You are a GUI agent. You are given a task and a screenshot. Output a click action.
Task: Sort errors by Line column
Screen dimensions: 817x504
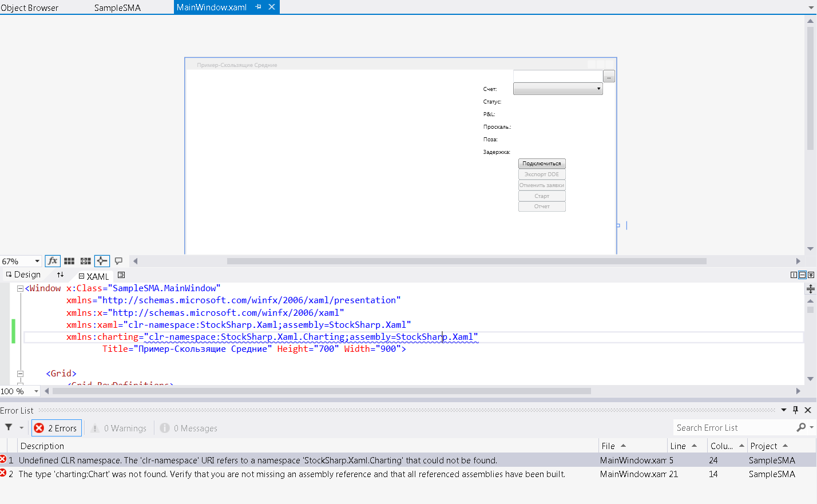(x=687, y=446)
